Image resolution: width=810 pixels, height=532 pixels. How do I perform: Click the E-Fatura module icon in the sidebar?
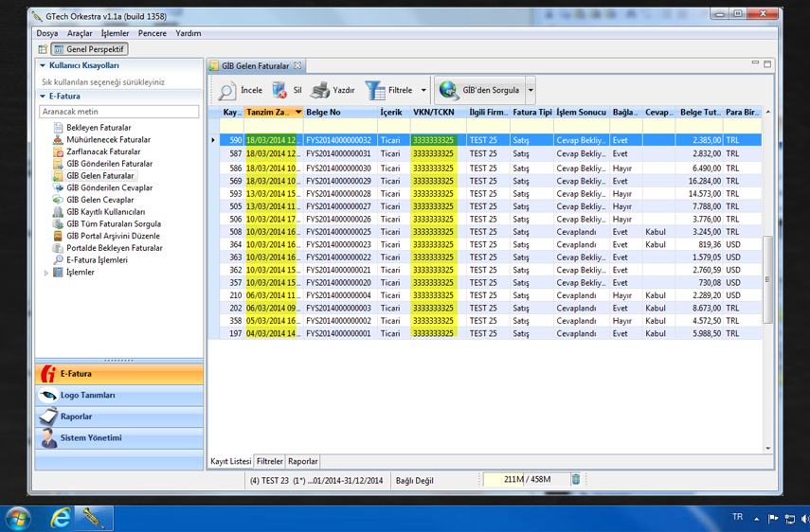click(48, 374)
